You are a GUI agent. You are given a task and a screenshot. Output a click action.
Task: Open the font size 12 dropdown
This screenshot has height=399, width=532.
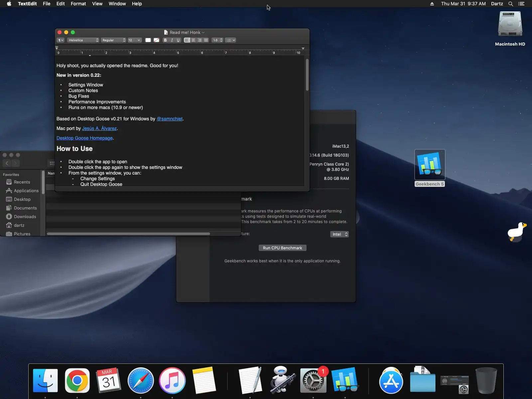point(134,40)
